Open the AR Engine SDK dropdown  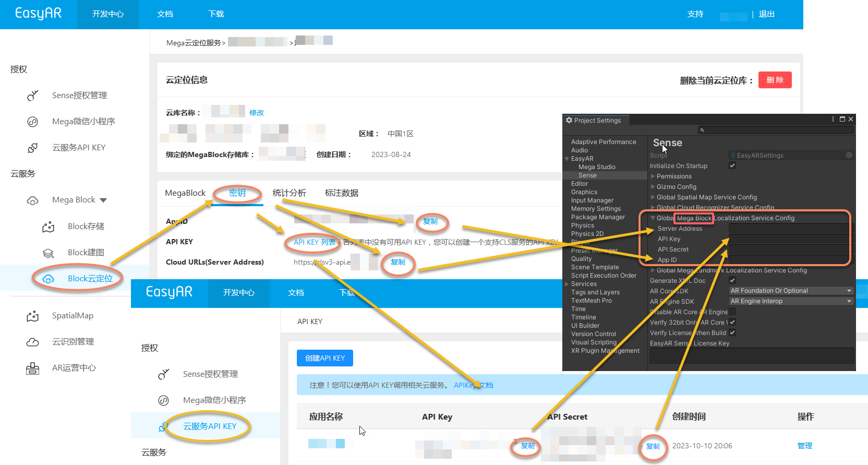tap(791, 301)
